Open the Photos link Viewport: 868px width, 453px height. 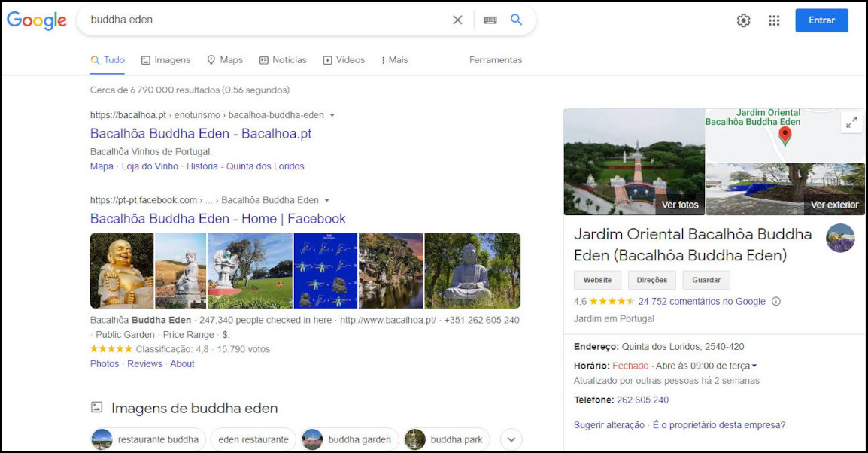point(105,364)
